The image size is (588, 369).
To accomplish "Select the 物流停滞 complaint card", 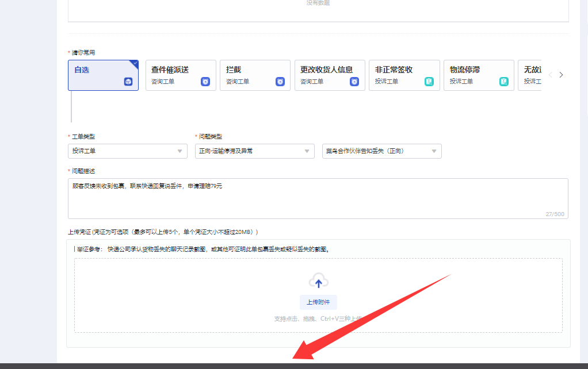I will click(x=479, y=75).
